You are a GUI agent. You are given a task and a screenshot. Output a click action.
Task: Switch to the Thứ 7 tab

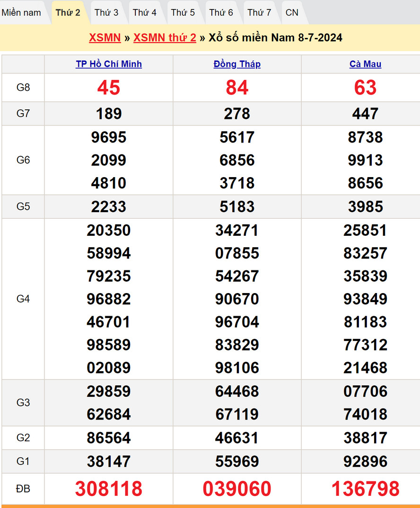(x=259, y=13)
